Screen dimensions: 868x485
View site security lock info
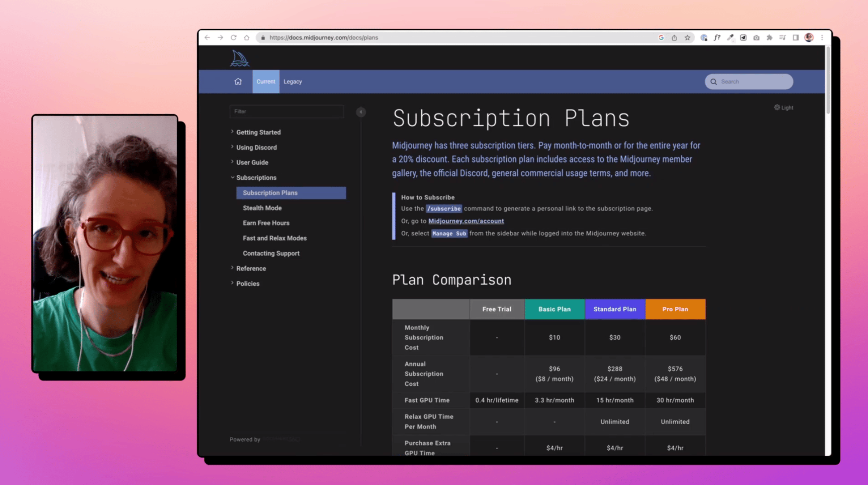click(x=263, y=38)
